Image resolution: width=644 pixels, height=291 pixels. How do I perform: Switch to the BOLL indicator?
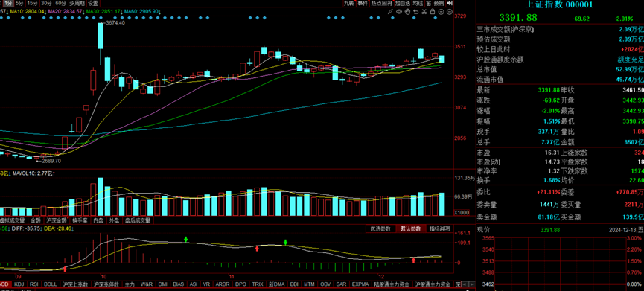click(x=51, y=284)
